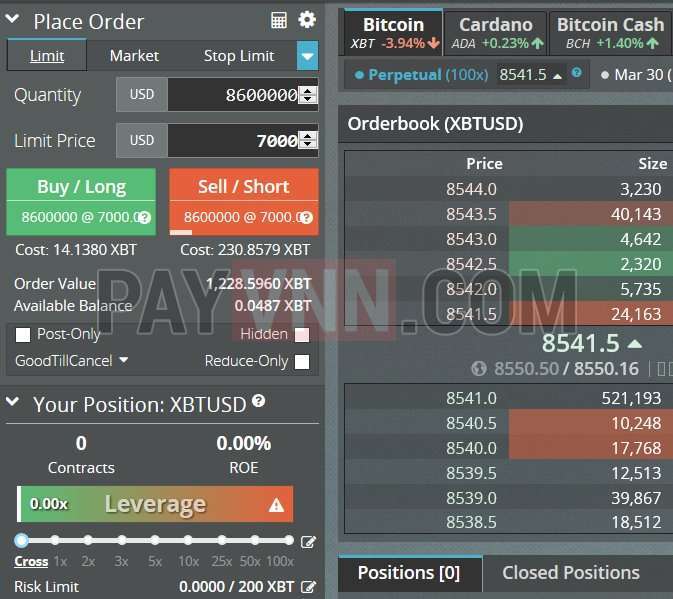The image size is (673, 599).
Task: Edit leverage using the pencil icon
Action: click(x=308, y=542)
